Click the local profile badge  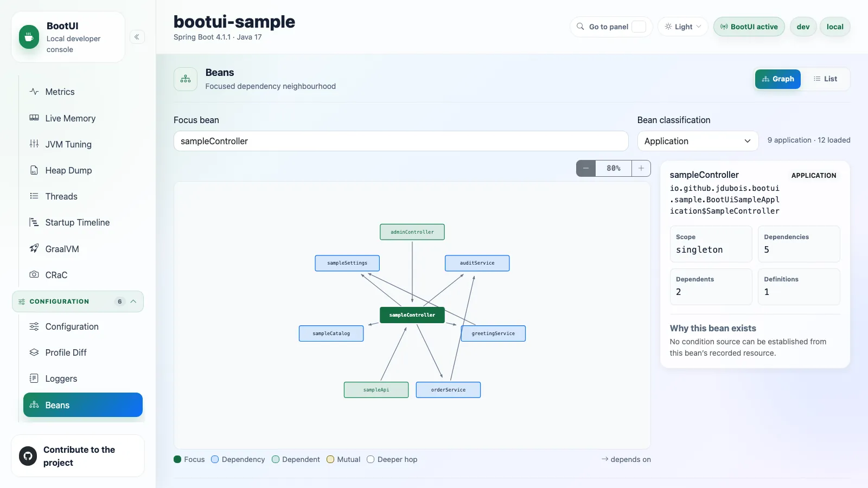coord(835,27)
